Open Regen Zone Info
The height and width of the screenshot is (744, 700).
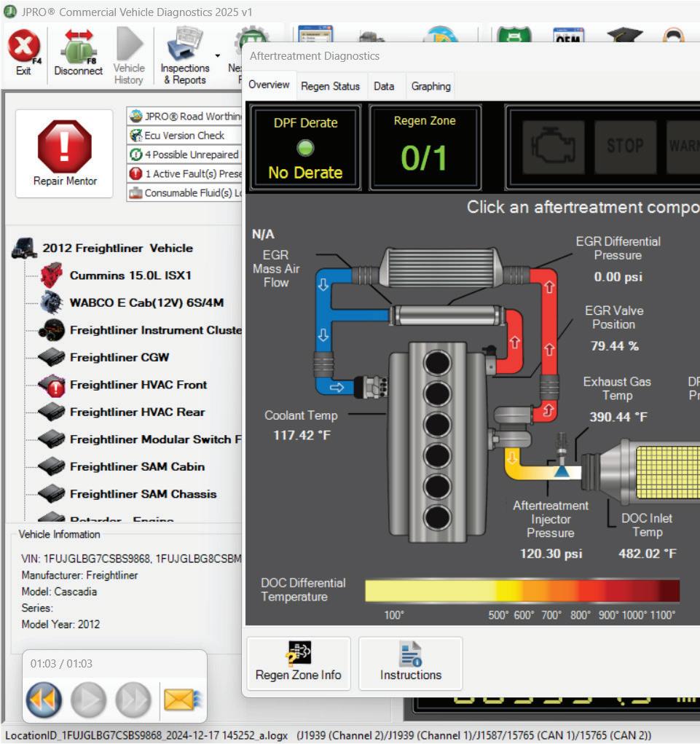(x=299, y=663)
